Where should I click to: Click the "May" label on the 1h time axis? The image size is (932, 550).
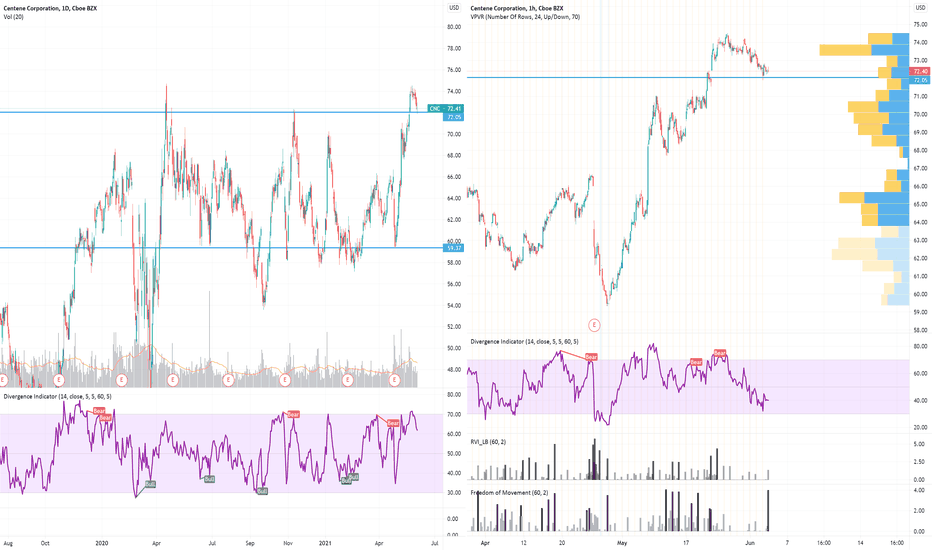tap(622, 543)
